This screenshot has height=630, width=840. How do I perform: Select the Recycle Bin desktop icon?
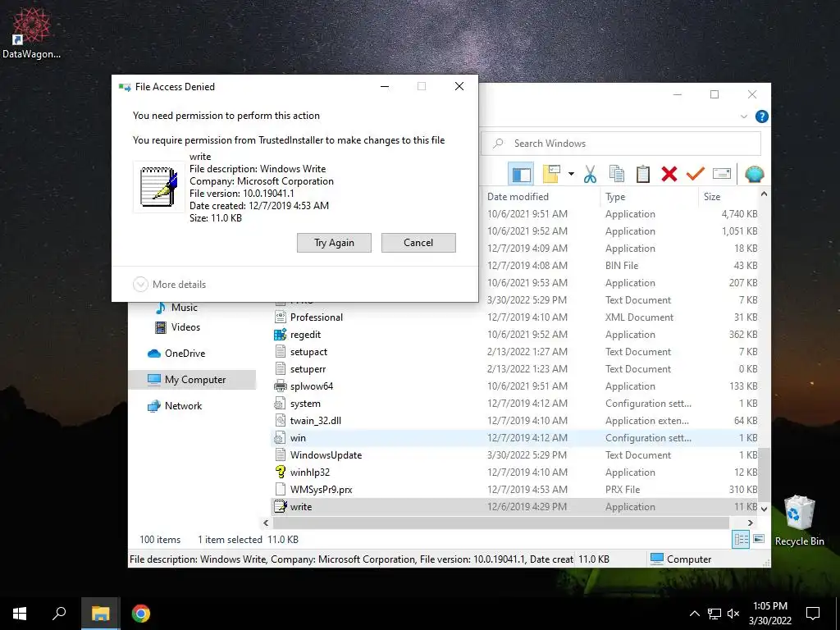click(x=799, y=521)
